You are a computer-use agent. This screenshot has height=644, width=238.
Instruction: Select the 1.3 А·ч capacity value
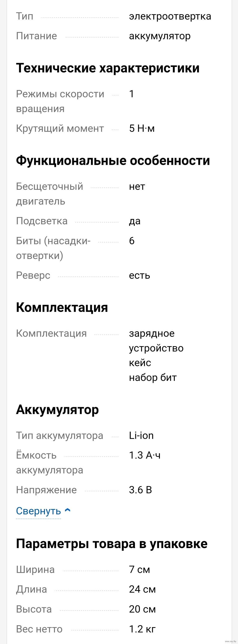145,455
